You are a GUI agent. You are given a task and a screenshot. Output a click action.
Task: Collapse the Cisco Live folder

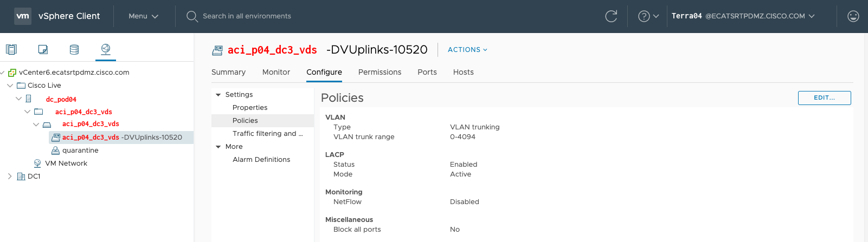10,86
